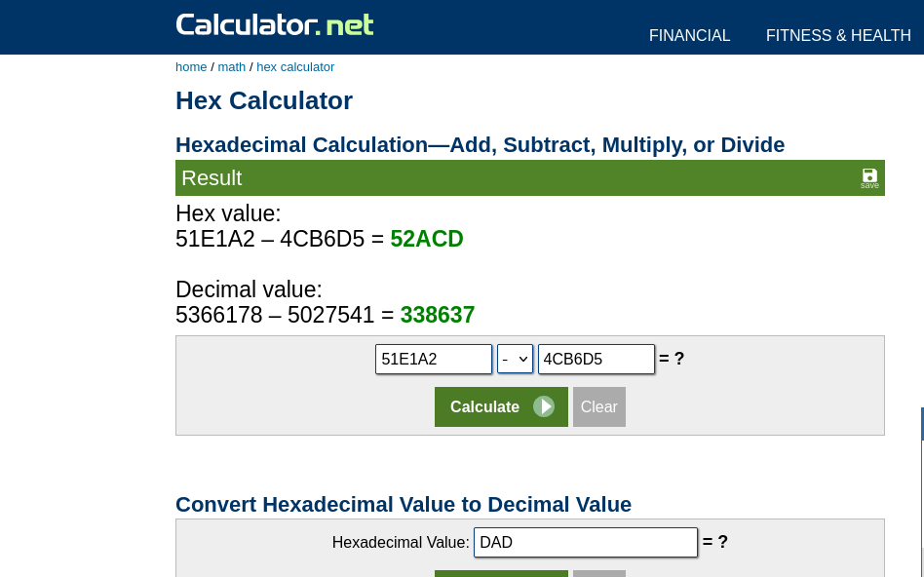Click the Hexadecimal Calculation section heading
This screenshot has height=577, width=924.
click(480, 145)
